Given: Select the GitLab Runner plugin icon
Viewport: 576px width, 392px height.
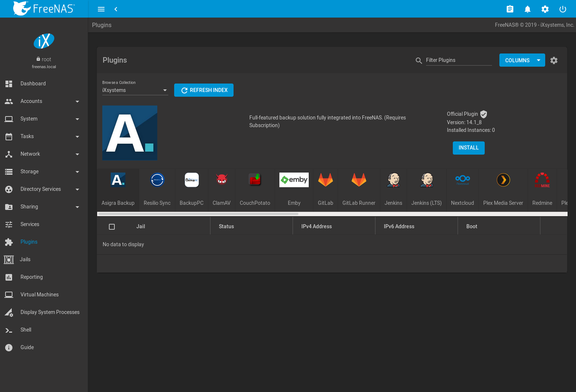Looking at the screenshot, I should point(359,180).
